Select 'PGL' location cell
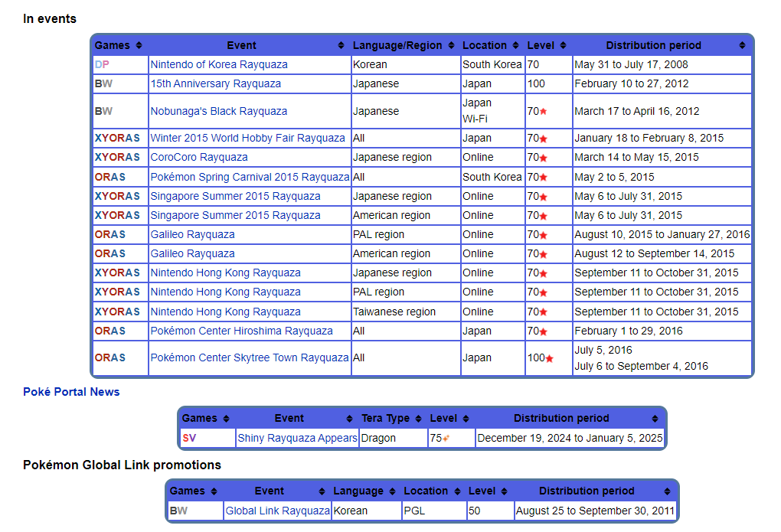This screenshot has height=532, width=781. 434,511
